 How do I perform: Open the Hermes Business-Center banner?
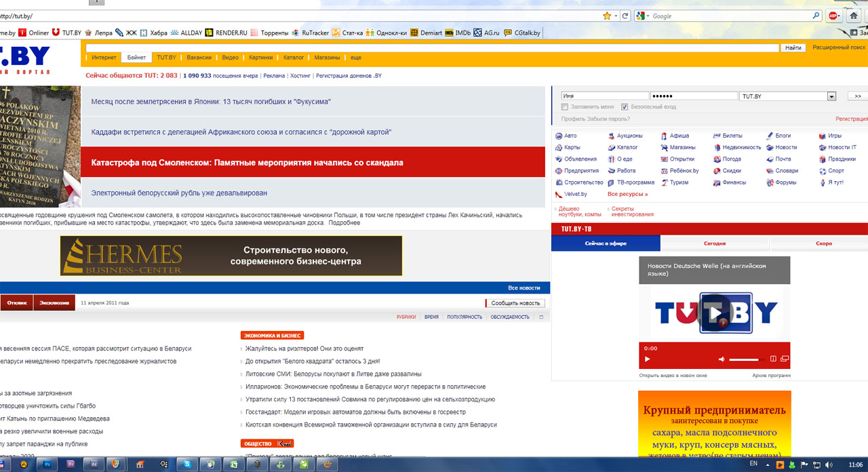[231, 256]
